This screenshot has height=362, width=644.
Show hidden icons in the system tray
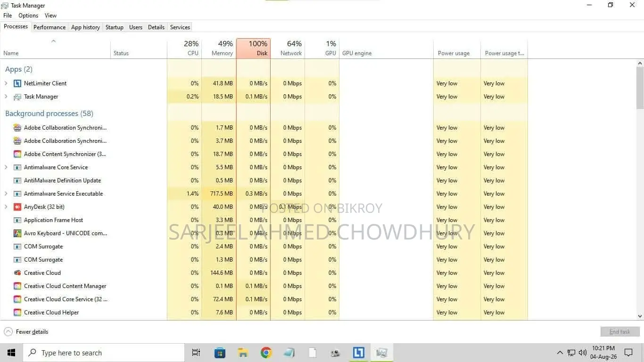coord(560,353)
